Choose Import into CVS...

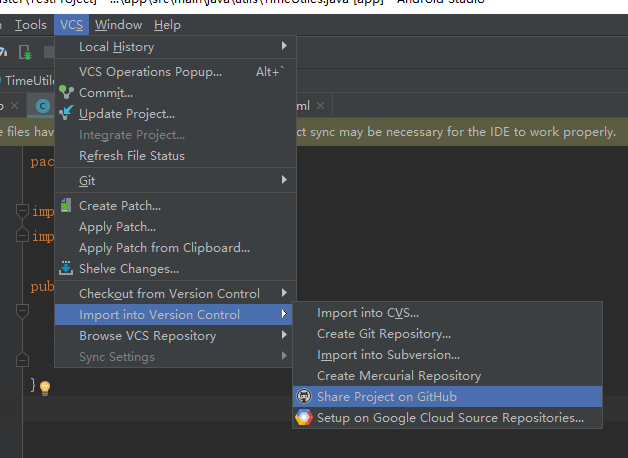point(448,313)
